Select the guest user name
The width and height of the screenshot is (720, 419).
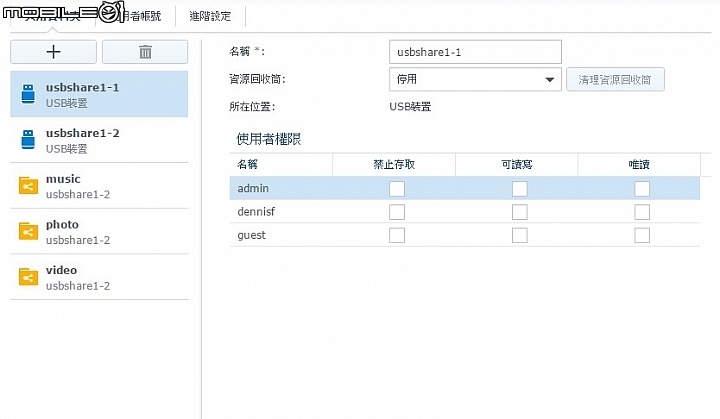point(252,235)
